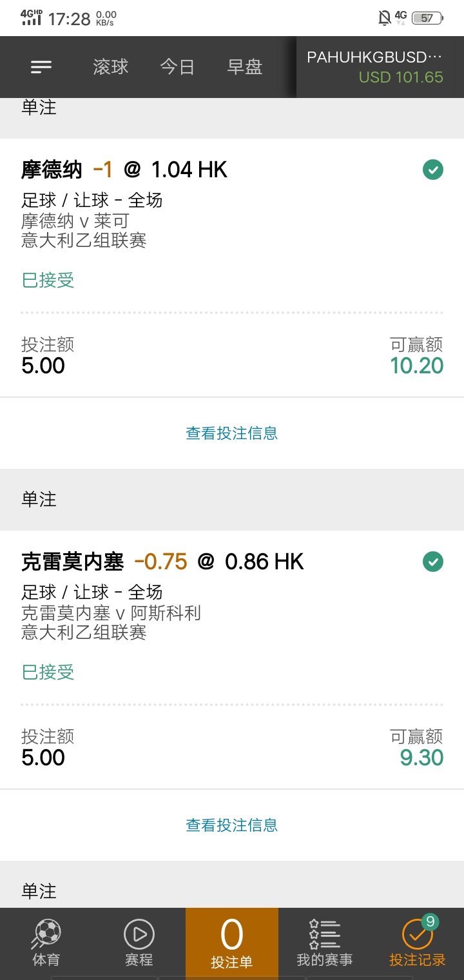Tap the muted notification bell icon
This screenshot has width=464, height=980.
click(385, 18)
